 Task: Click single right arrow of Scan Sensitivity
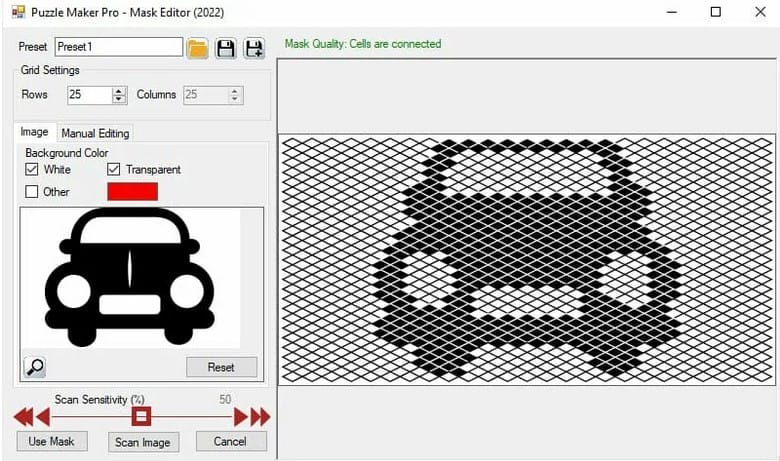tap(241, 417)
